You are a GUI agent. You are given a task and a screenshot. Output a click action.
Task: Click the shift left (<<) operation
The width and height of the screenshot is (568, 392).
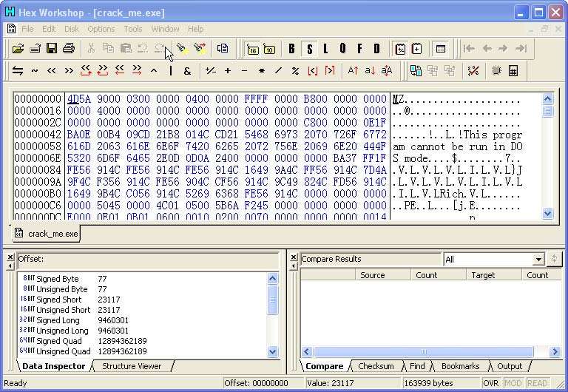tap(52, 71)
